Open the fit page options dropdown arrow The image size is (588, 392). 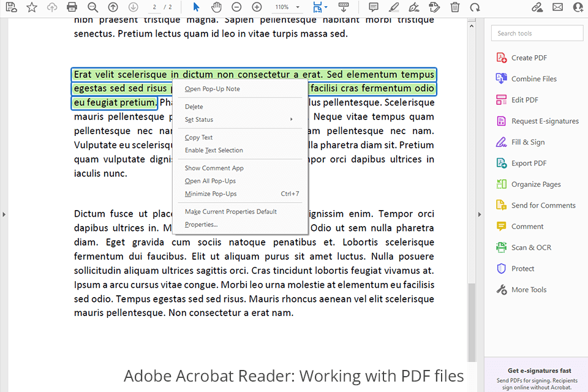[326, 7]
